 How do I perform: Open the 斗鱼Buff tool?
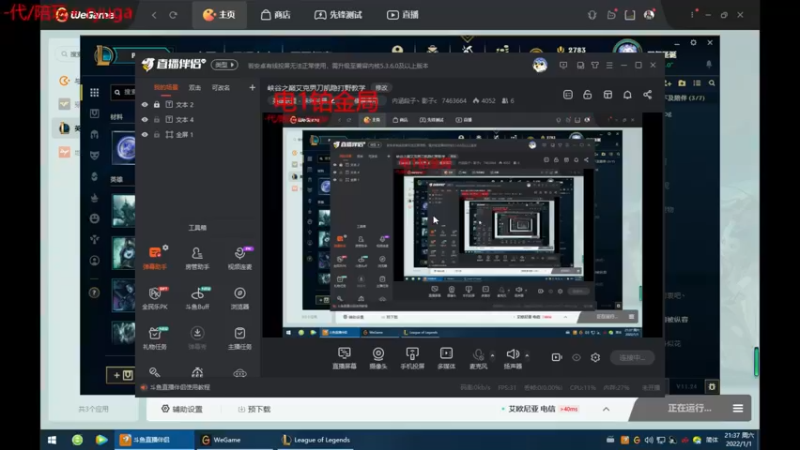(197, 298)
